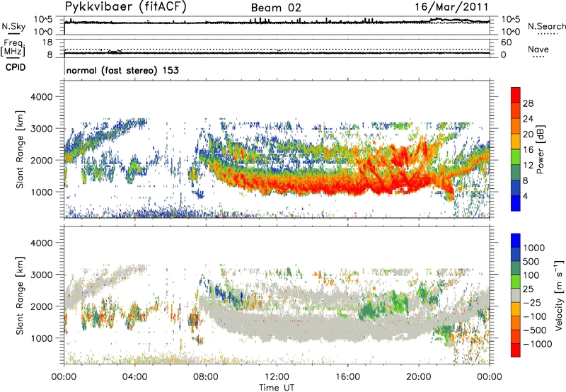Screen dimensions: 566x392
Task: Click the Pykkvibaer (fitACF) title text
Action: point(126,6)
